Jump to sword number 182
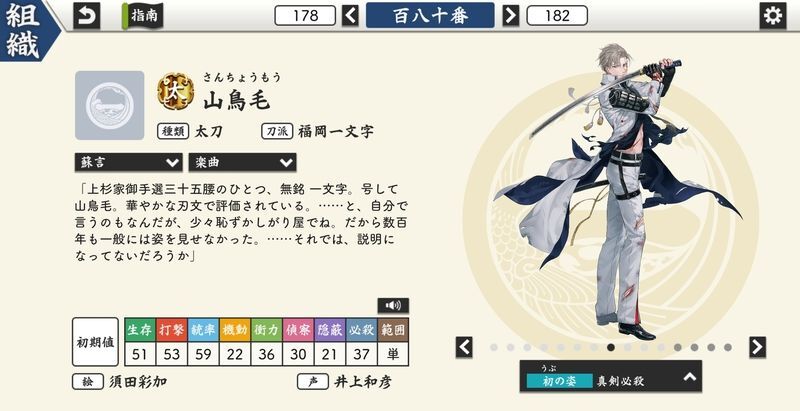This screenshot has height=411, width=800. [557, 15]
